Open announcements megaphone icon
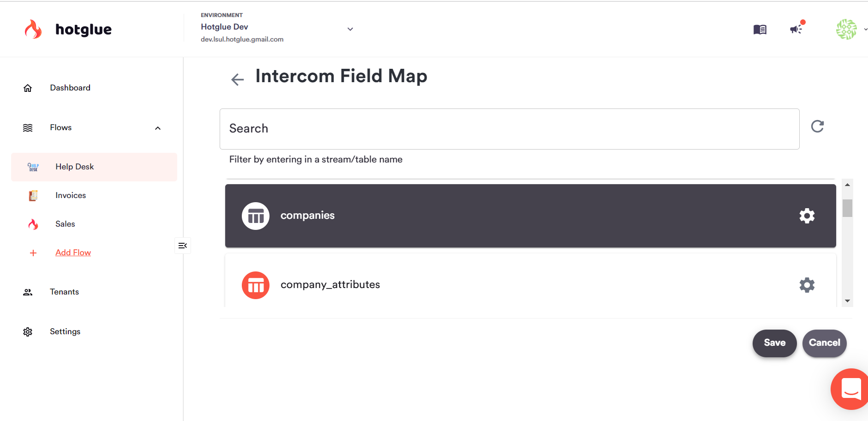Image resolution: width=868 pixels, height=421 pixels. pyautogui.click(x=796, y=30)
